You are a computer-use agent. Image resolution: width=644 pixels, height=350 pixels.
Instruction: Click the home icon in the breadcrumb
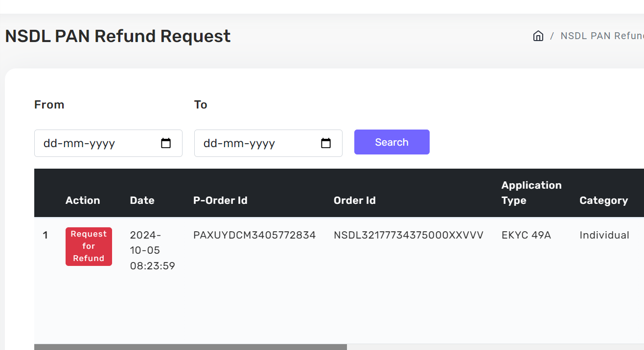tap(538, 36)
